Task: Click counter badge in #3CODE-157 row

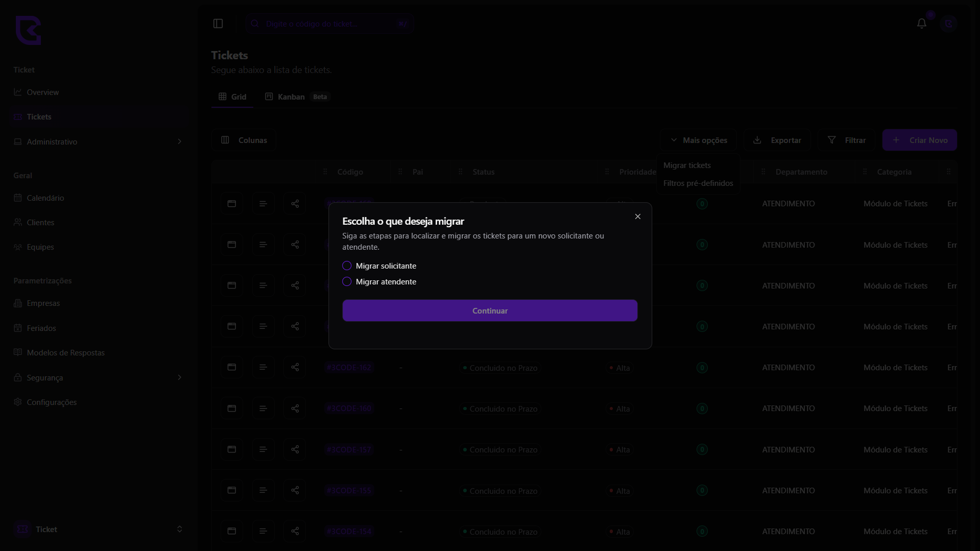Action: (702, 449)
